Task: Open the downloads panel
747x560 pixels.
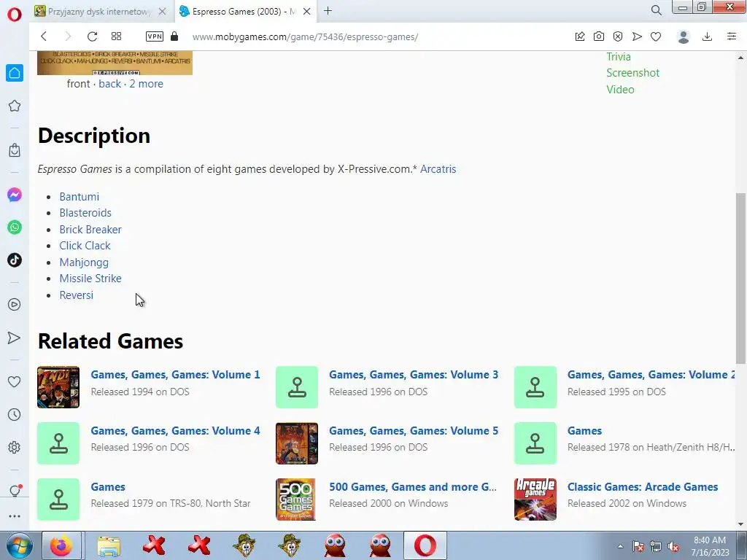Action: point(708,36)
